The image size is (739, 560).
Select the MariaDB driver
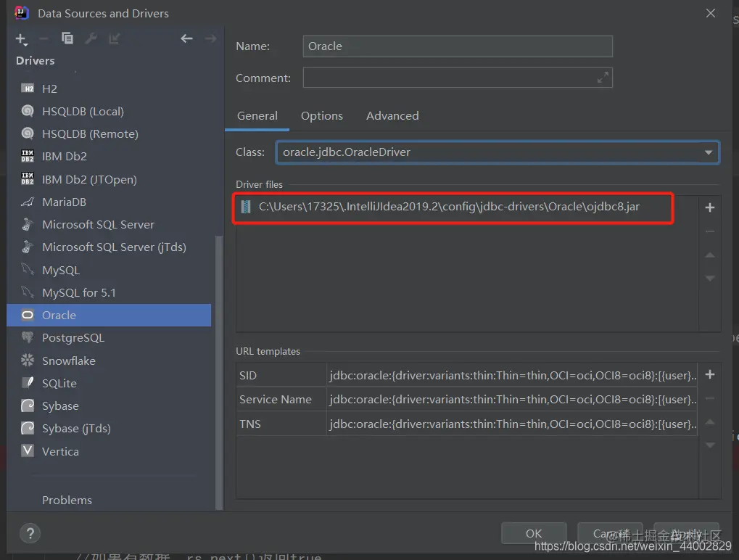[109, 202]
